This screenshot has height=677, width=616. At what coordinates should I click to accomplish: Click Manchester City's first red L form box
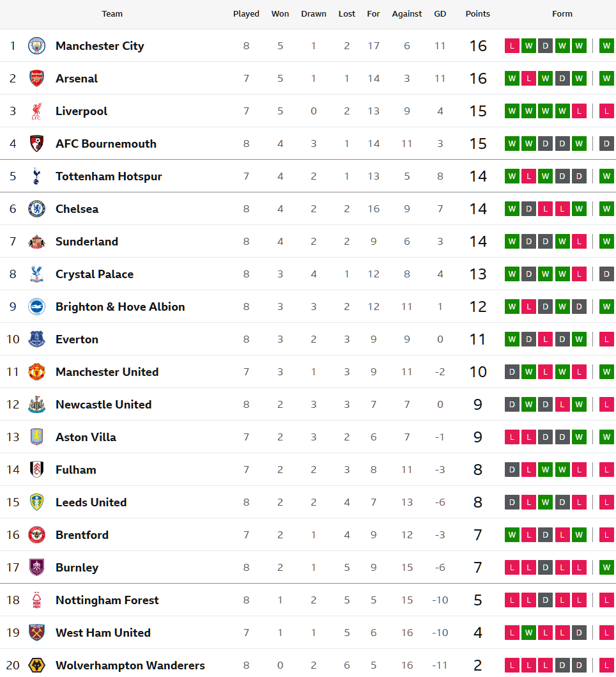[x=512, y=46]
